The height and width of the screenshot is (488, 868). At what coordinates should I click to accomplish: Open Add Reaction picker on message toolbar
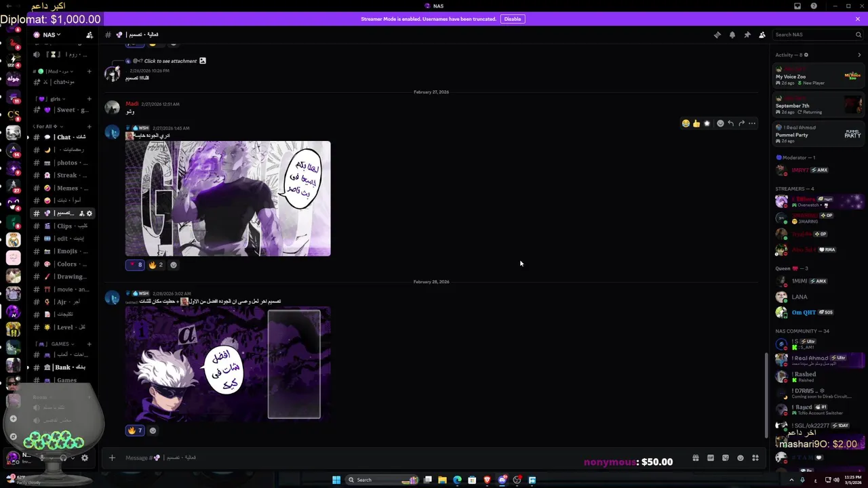coord(720,123)
